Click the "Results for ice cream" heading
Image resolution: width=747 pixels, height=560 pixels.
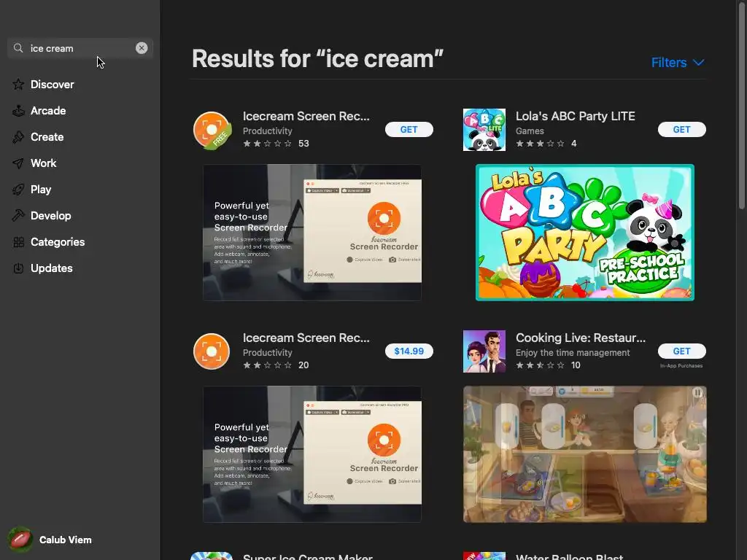click(317, 59)
